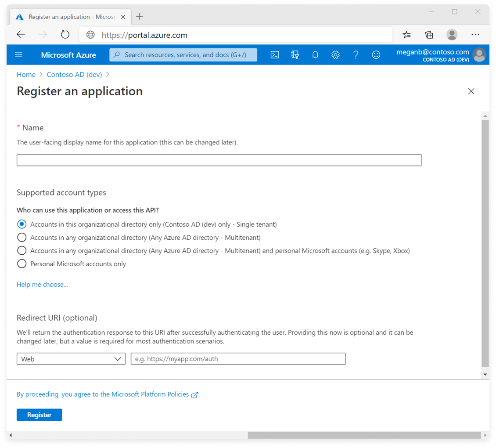Viewport: 496px width, 448px height.
Task: Focus the application Name input field
Action: point(219,160)
